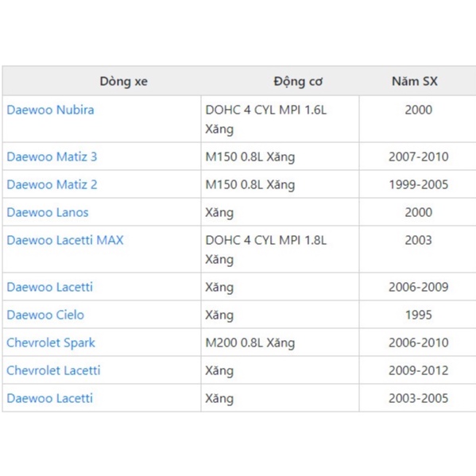Click 'Xăng' cell in the 2003-2005 row

280,398
